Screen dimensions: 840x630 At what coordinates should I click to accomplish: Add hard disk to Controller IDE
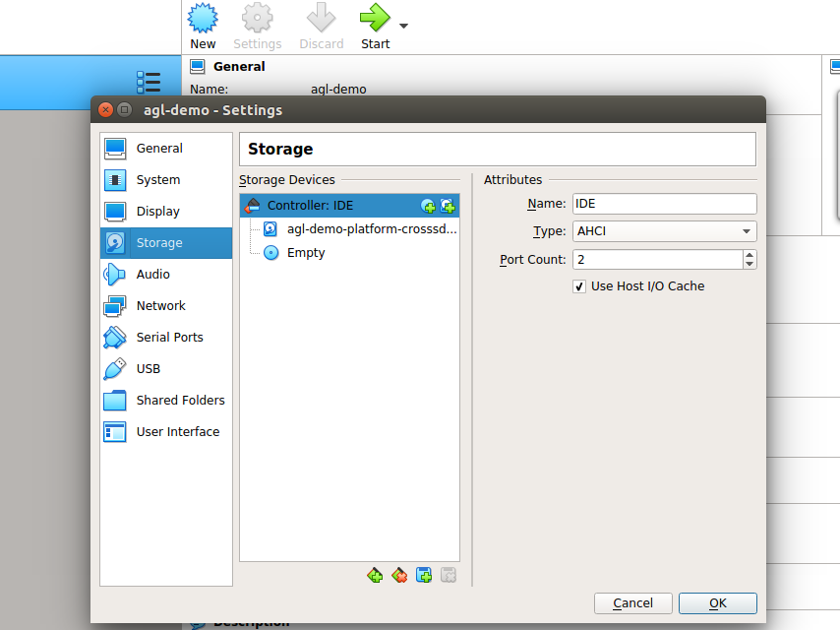pyautogui.click(x=448, y=206)
